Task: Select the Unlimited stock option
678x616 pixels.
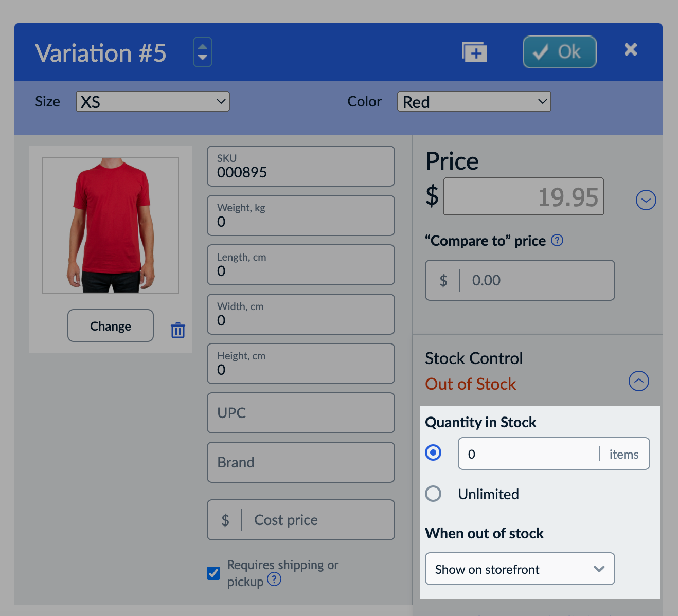Action: coord(433,494)
